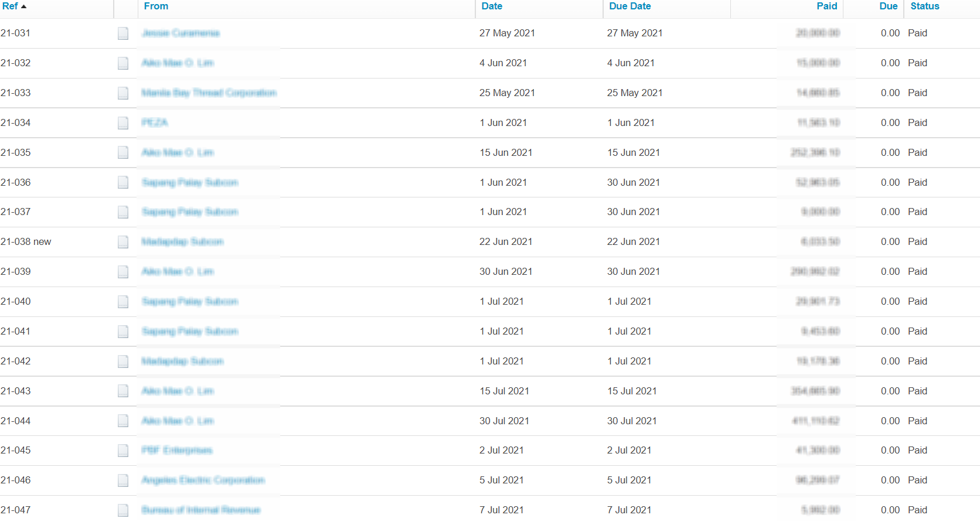Sort by Due amount column header

[889, 6]
